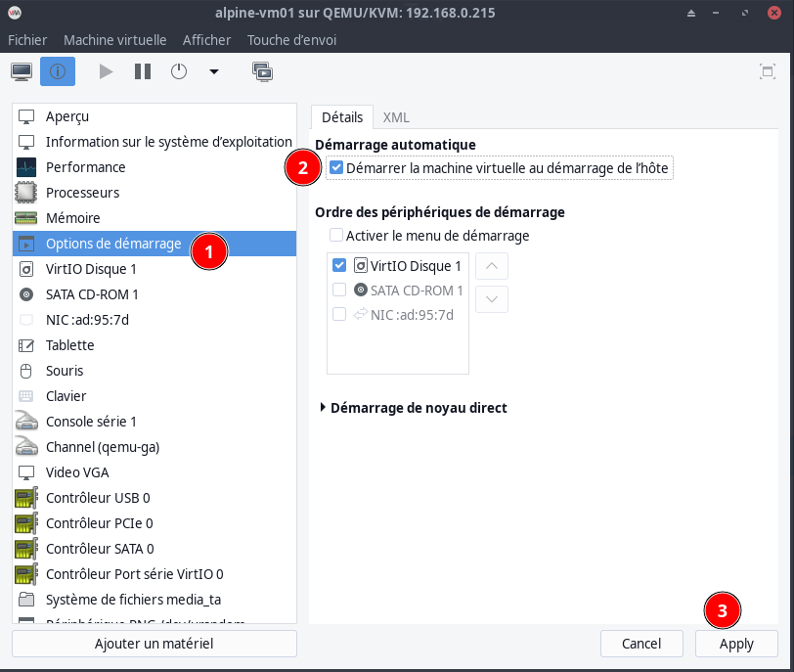This screenshot has width=794, height=672.
Task: Click the graphical console monitor icon
Action: point(22,71)
